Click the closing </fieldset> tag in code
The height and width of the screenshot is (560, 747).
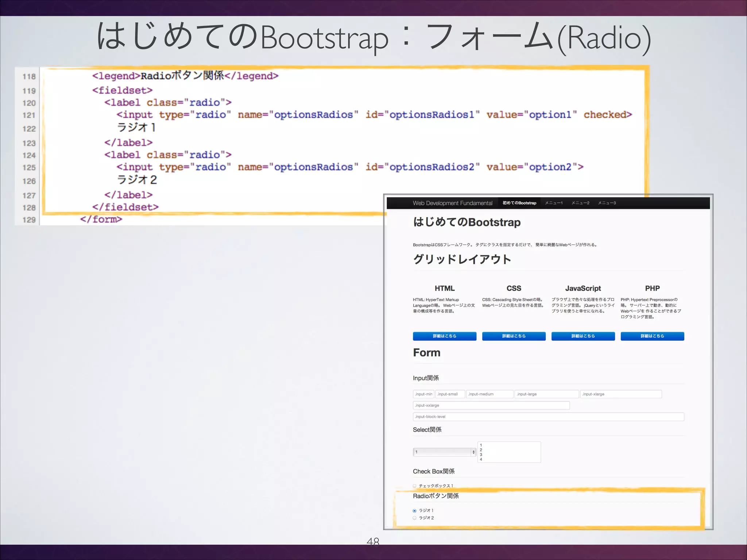pos(125,207)
